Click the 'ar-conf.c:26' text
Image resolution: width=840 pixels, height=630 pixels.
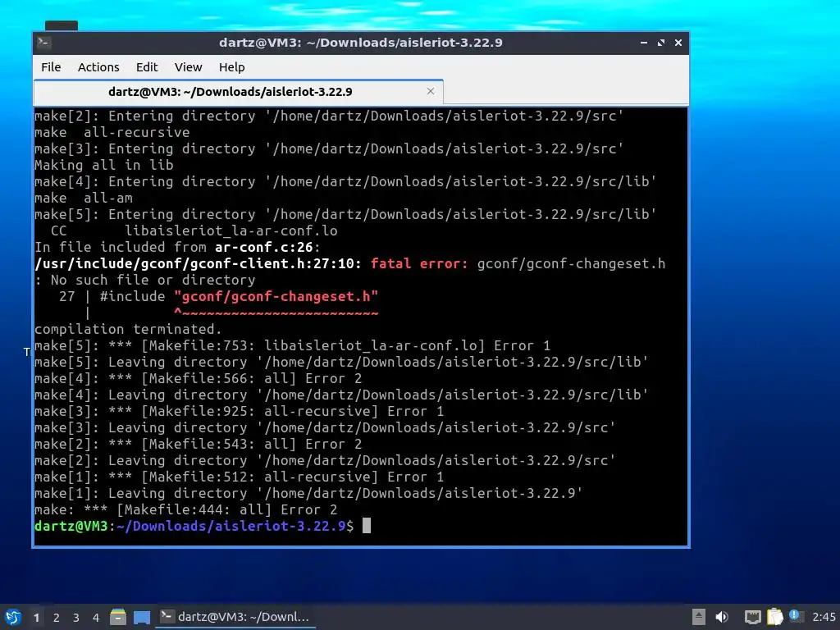click(263, 247)
